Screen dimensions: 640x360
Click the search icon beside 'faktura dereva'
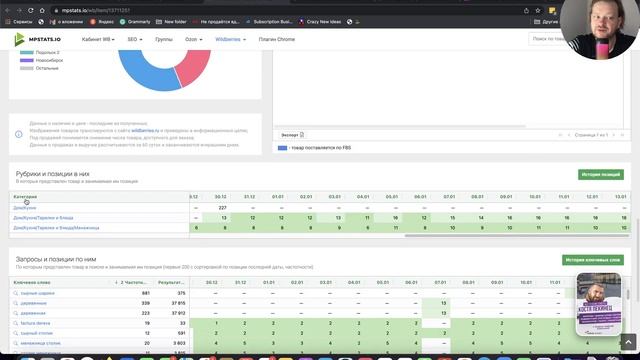pos(16,323)
